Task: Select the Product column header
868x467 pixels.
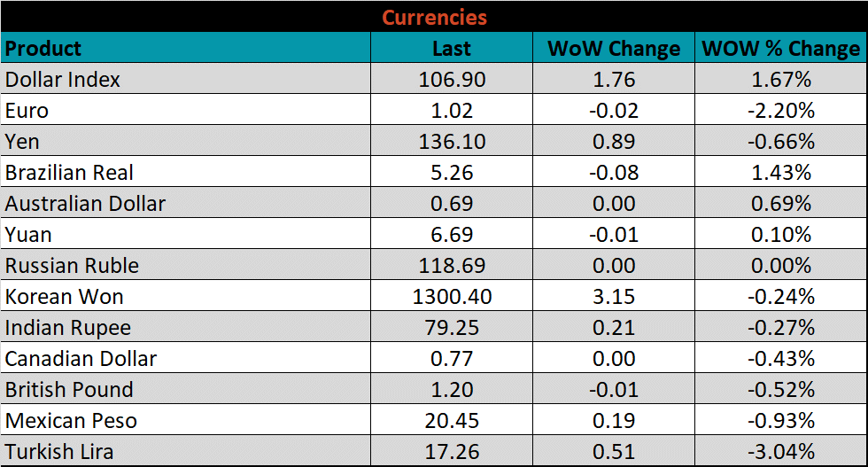Action: [x=43, y=48]
